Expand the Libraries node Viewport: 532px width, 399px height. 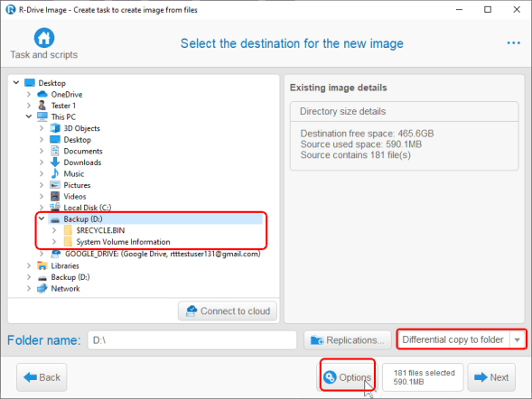[29, 265]
